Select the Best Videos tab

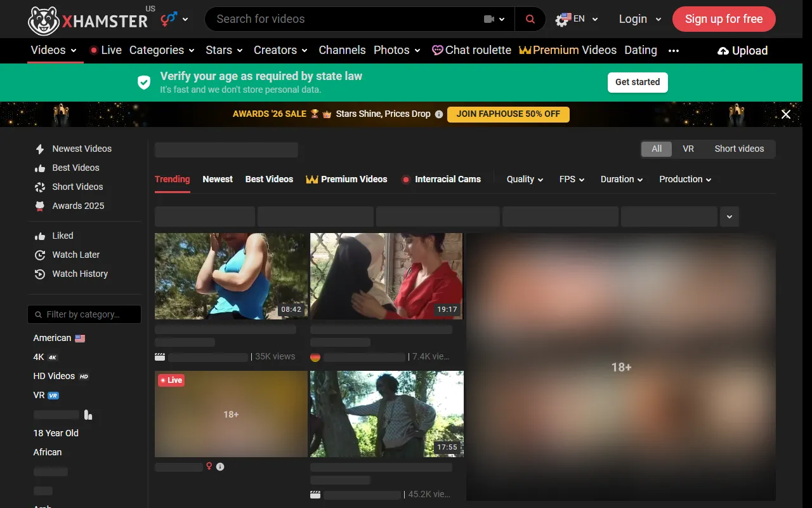(269, 179)
